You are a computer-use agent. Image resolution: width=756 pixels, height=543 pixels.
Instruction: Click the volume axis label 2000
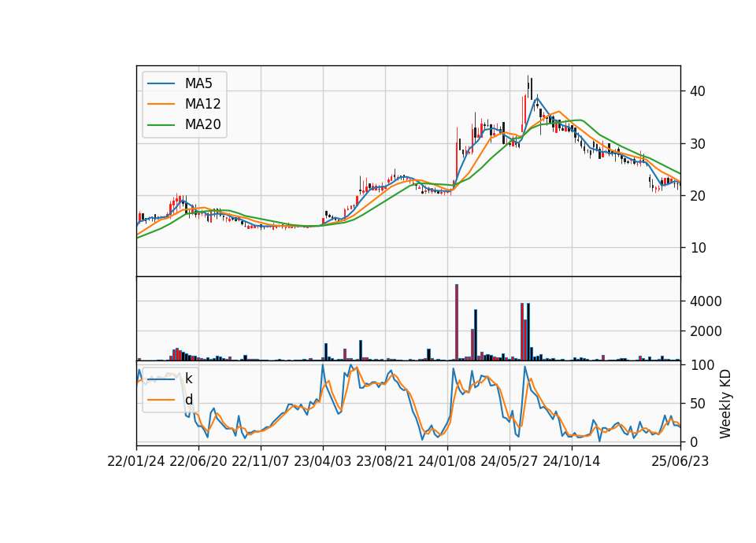pyautogui.click(x=706, y=331)
